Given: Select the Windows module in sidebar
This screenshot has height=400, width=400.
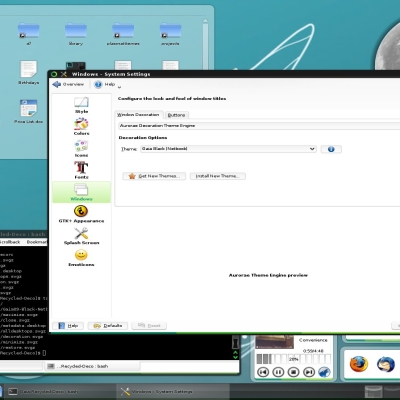Looking at the screenshot, I should click(x=81, y=192).
